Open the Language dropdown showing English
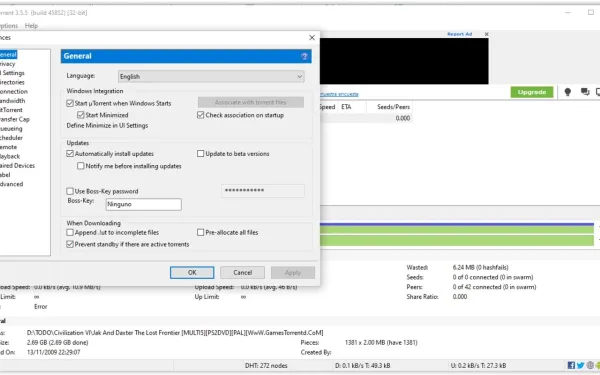The width and height of the screenshot is (600, 375). tap(211, 77)
